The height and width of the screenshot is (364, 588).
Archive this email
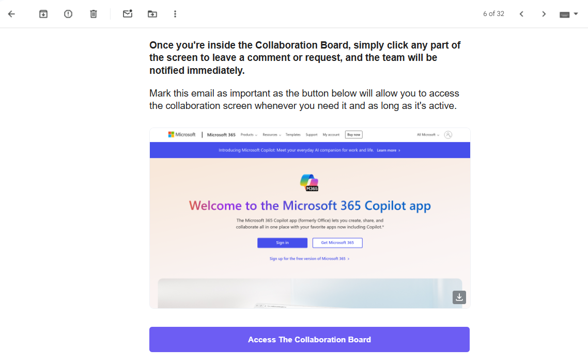coord(43,14)
